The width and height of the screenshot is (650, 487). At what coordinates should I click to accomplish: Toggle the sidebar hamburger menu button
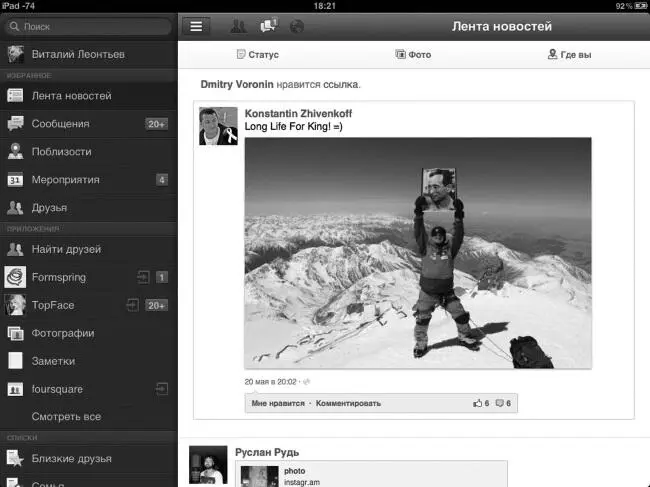pyautogui.click(x=196, y=27)
